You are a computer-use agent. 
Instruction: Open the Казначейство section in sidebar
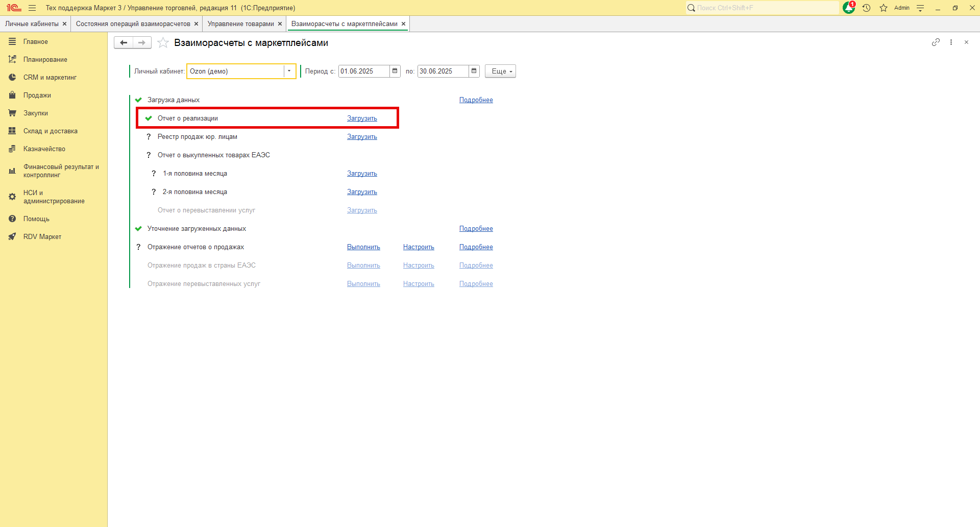(44, 149)
